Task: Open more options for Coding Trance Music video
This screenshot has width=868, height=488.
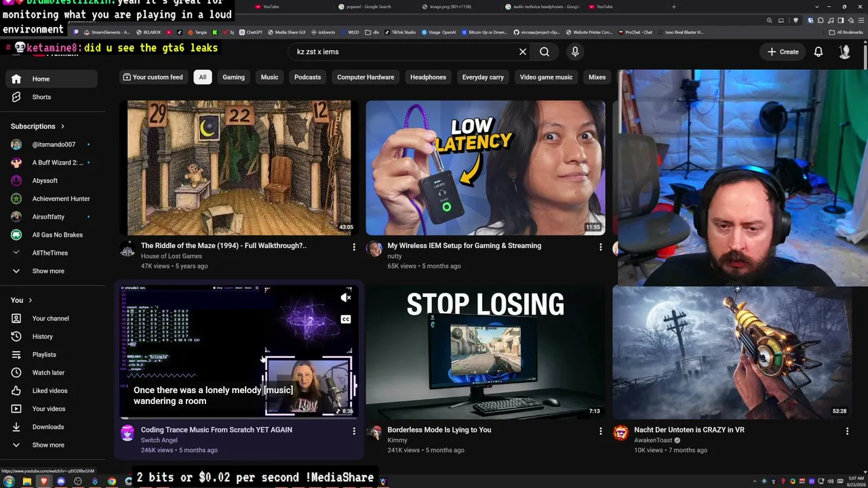Action: click(353, 430)
